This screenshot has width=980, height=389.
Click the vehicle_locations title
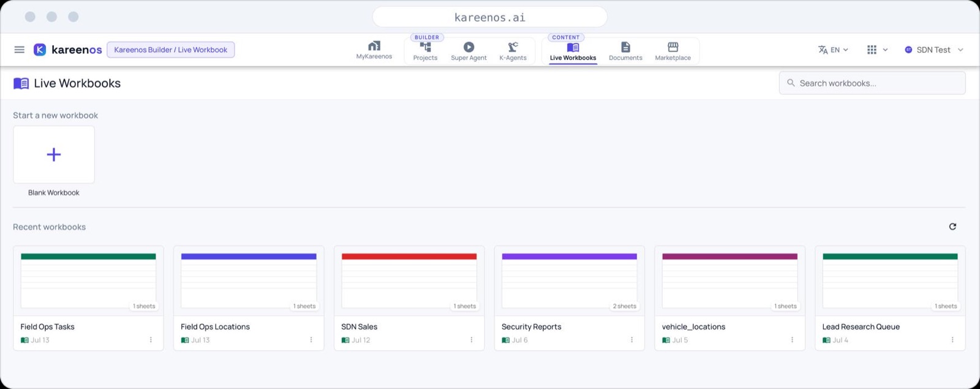pyautogui.click(x=693, y=327)
